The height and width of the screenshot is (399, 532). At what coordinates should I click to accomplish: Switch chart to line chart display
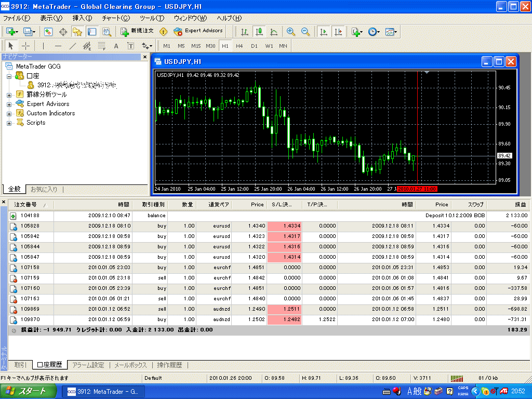tap(274, 32)
